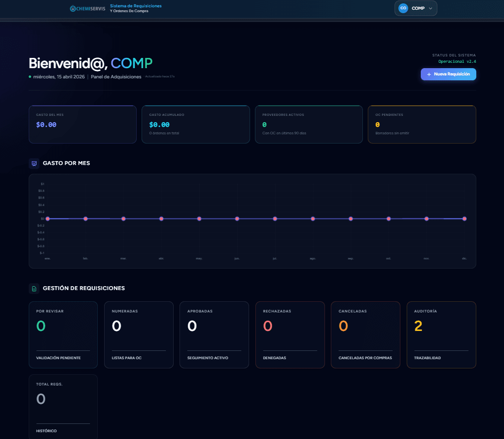Click the GESTIÓN DE REQUISICIONES heading
Image resolution: width=504 pixels, height=439 pixels.
[84, 288]
